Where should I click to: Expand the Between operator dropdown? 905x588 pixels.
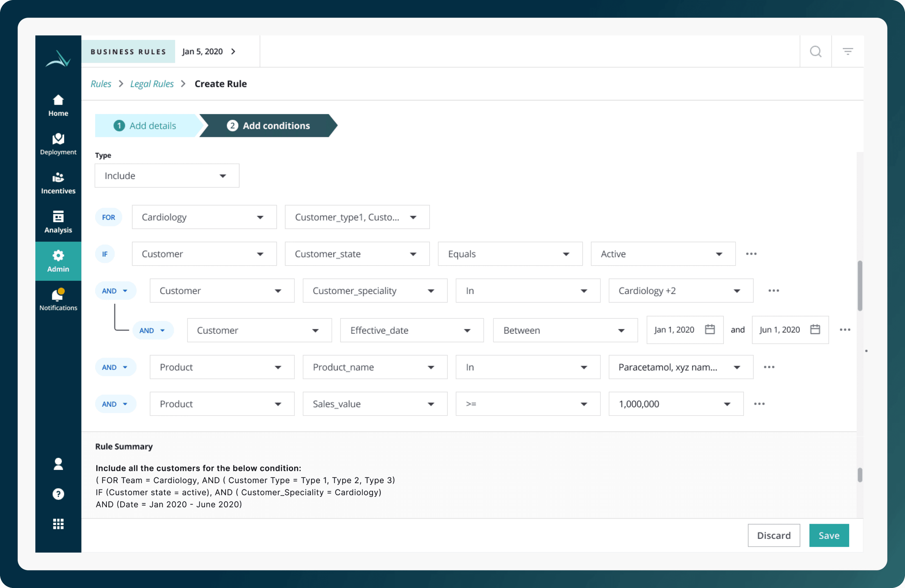click(565, 330)
